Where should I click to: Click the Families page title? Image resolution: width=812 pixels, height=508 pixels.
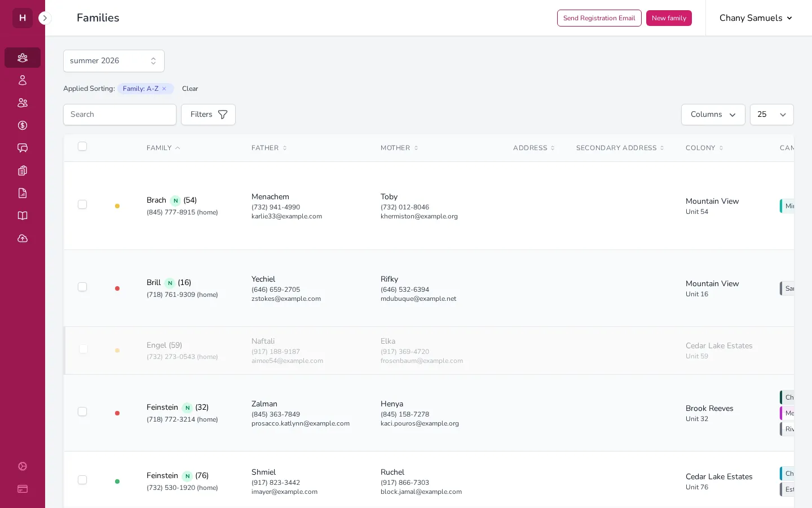click(98, 18)
